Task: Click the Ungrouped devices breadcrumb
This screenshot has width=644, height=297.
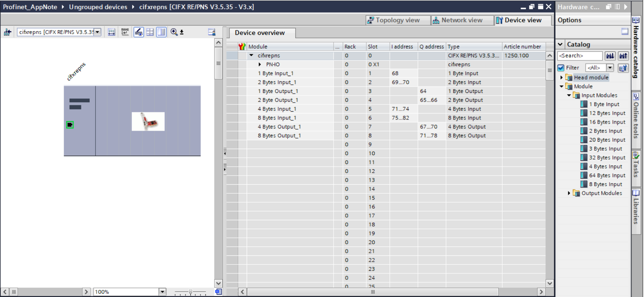Action: [x=98, y=7]
